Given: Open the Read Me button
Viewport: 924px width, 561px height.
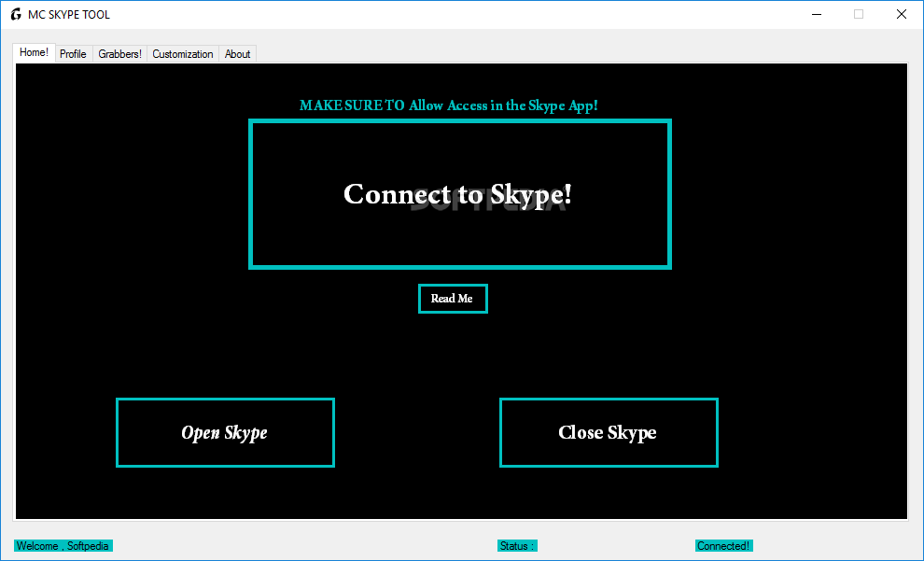Looking at the screenshot, I should 453,299.
